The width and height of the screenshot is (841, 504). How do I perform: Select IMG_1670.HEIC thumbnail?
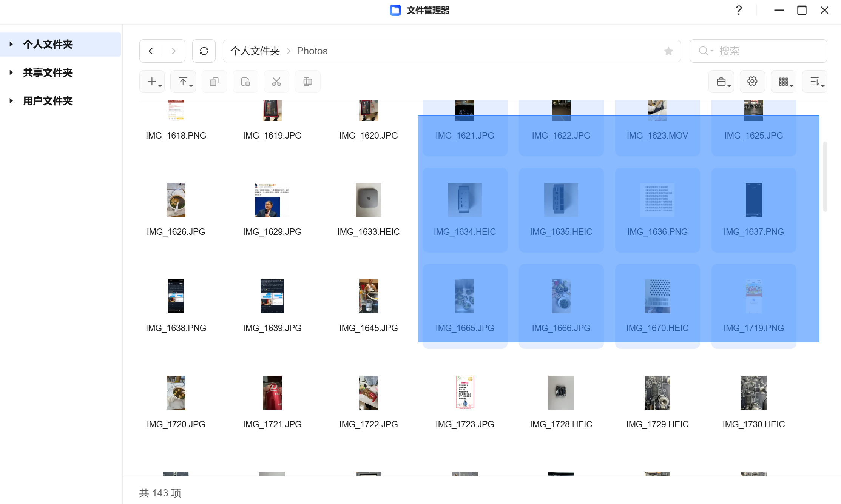coord(657,296)
